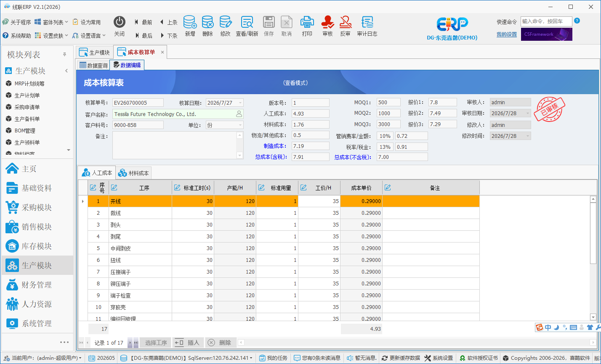
Task: Select 财务管理 in the sidebar
Action: point(37,285)
